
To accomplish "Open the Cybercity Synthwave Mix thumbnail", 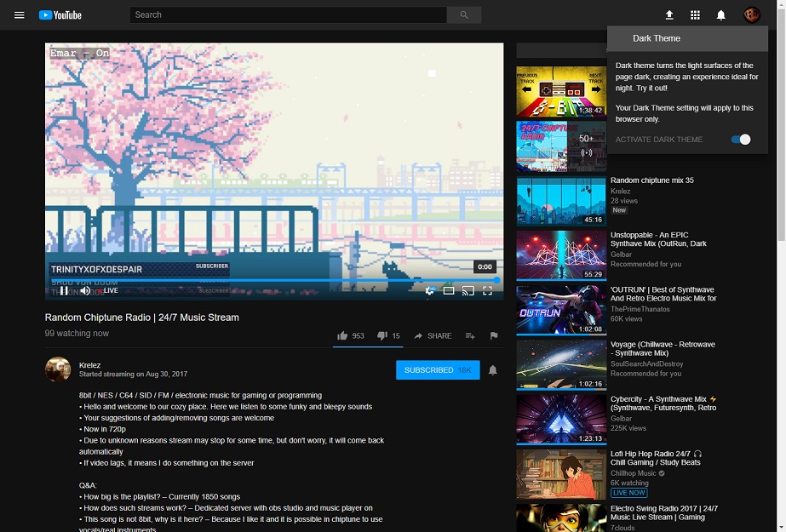I will point(561,420).
